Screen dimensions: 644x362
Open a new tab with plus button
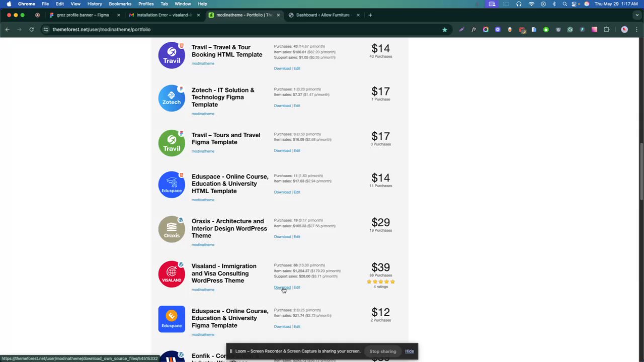point(370,15)
